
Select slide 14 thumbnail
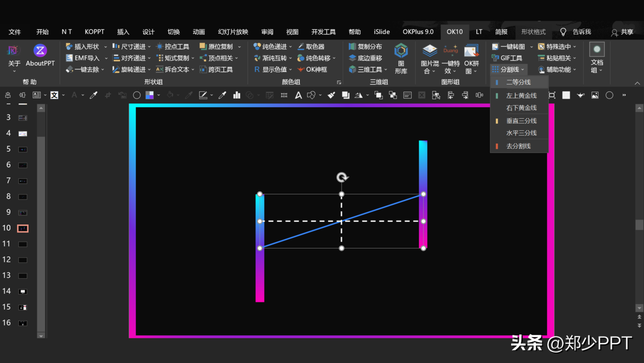pos(23,291)
